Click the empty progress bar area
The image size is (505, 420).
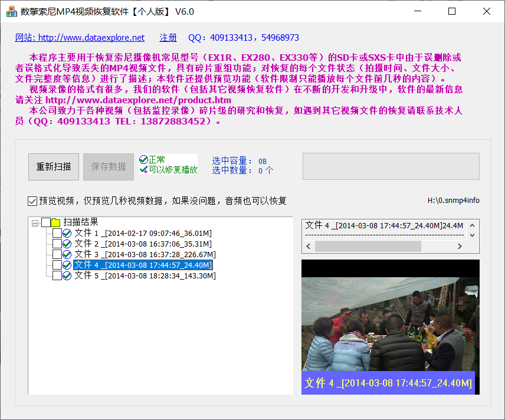(x=391, y=166)
